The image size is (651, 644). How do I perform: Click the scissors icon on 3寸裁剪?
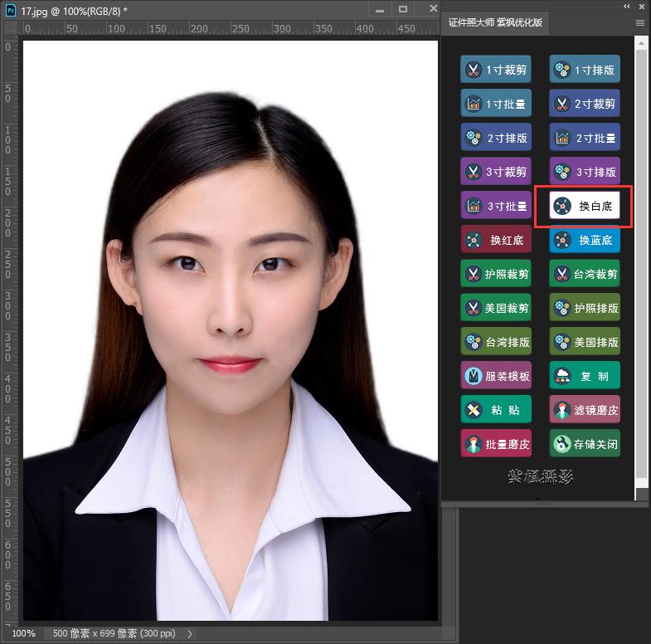[x=474, y=171]
